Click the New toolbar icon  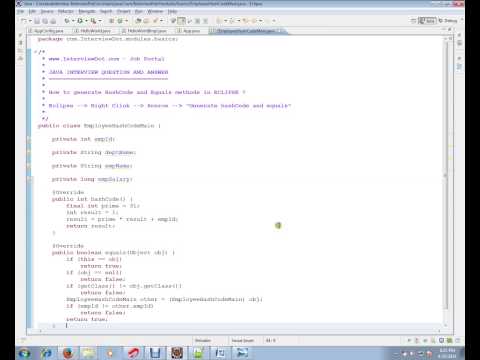[24, 21]
